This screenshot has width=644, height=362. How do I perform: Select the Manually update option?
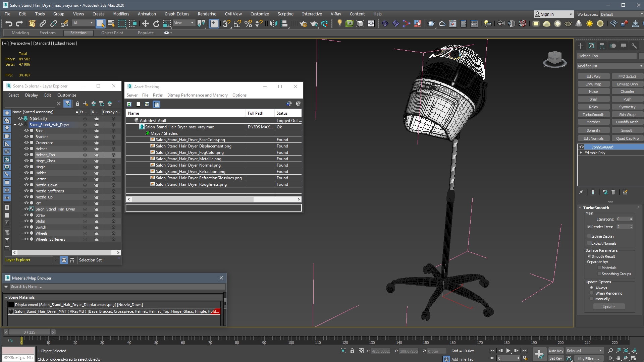pos(592,299)
